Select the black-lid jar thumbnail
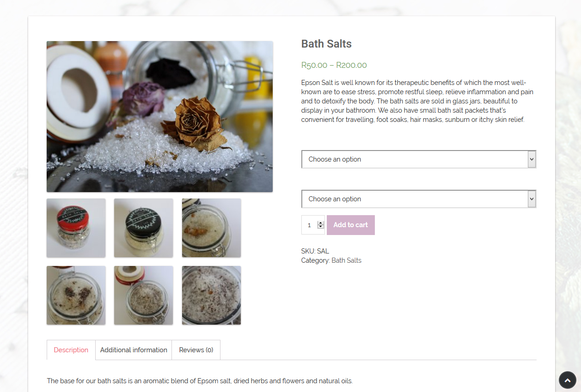This screenshot has width=581, height=392. (144, 228)
